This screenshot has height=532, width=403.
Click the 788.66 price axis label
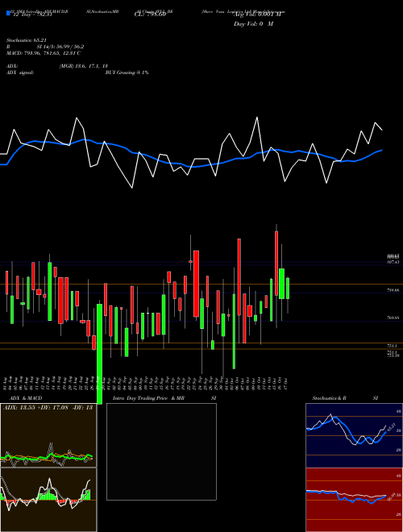393,290
